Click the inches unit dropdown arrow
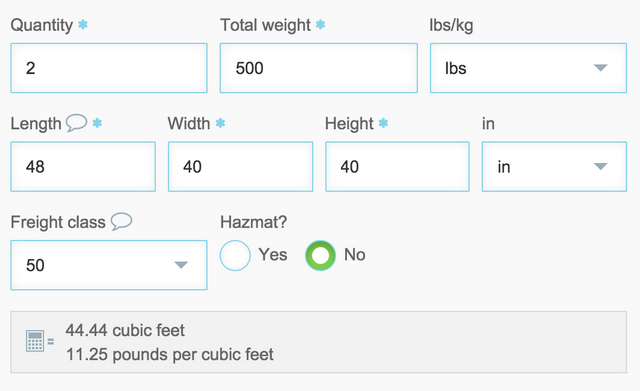The image size is (640, 391). pyautogui.click(x=600, y=166)
